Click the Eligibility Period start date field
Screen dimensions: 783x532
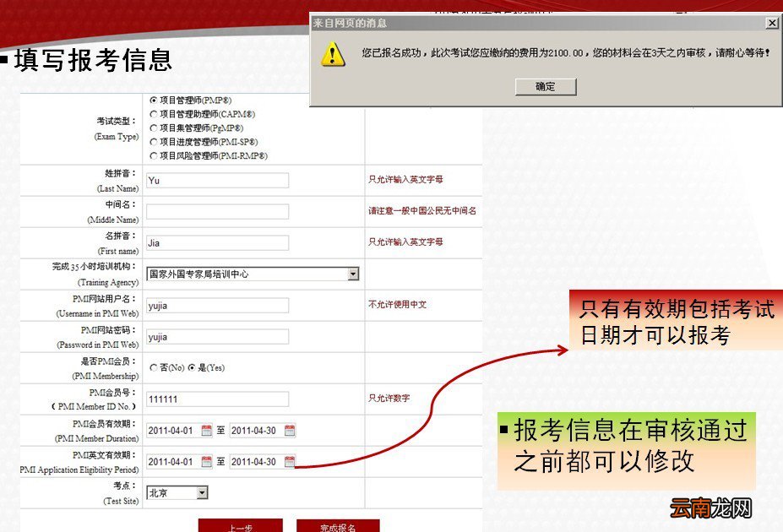[x=173, y=462]
